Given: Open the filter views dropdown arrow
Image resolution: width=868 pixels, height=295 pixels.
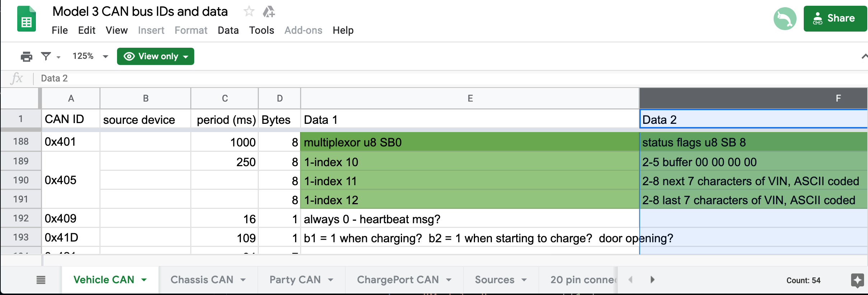Looking at the screenshot, I should [x=59, y=57].
